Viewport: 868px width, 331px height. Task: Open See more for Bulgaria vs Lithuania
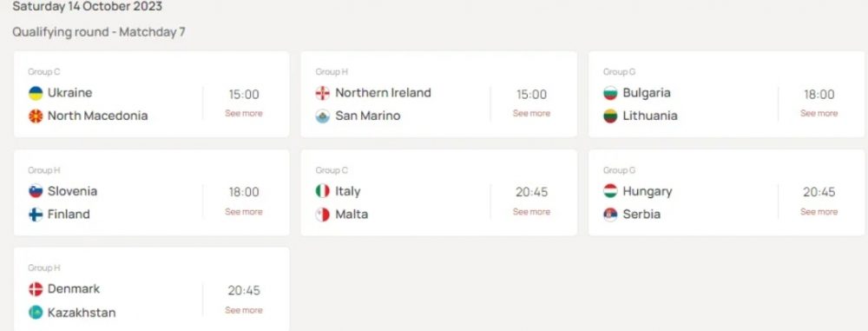(819, 113)
